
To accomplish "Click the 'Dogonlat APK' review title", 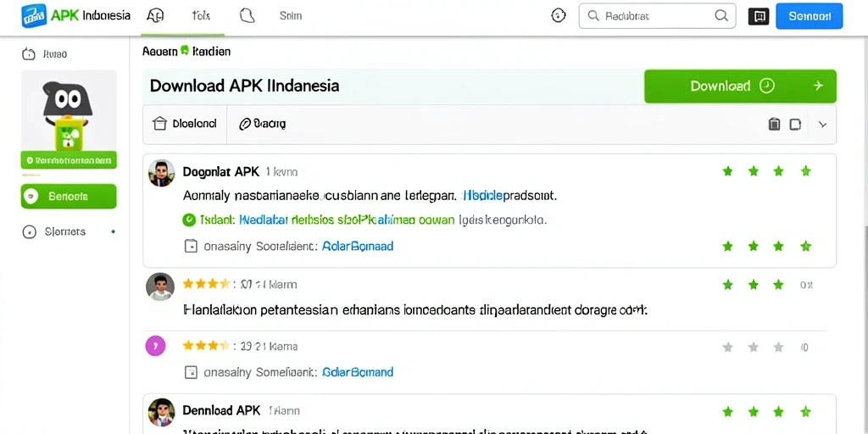I will (x=221, y=172).
